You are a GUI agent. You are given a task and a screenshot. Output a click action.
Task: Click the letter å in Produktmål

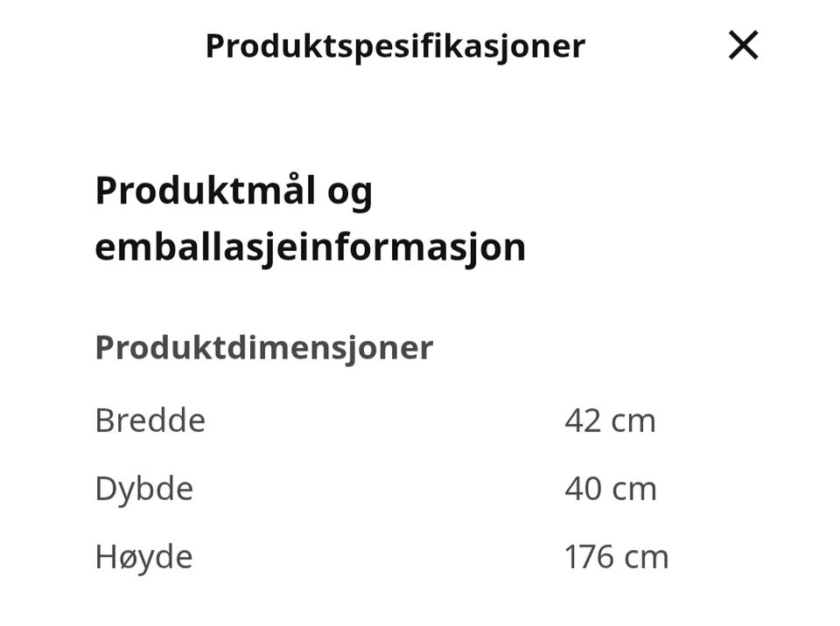(x=289, y=190)
